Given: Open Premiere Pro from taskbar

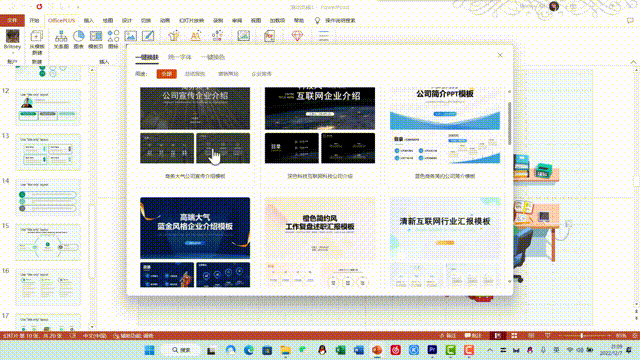Looking at the screenshot, I should click(x=432, y=350).
